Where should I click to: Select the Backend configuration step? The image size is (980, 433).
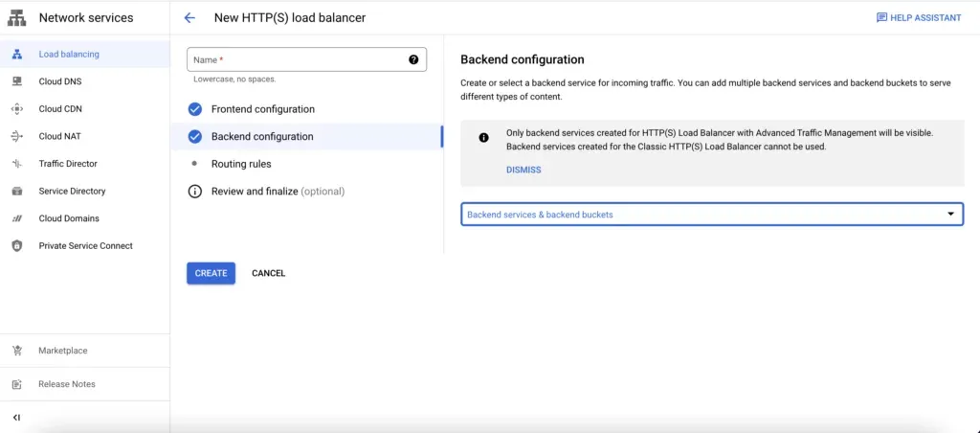click(306, 136)
